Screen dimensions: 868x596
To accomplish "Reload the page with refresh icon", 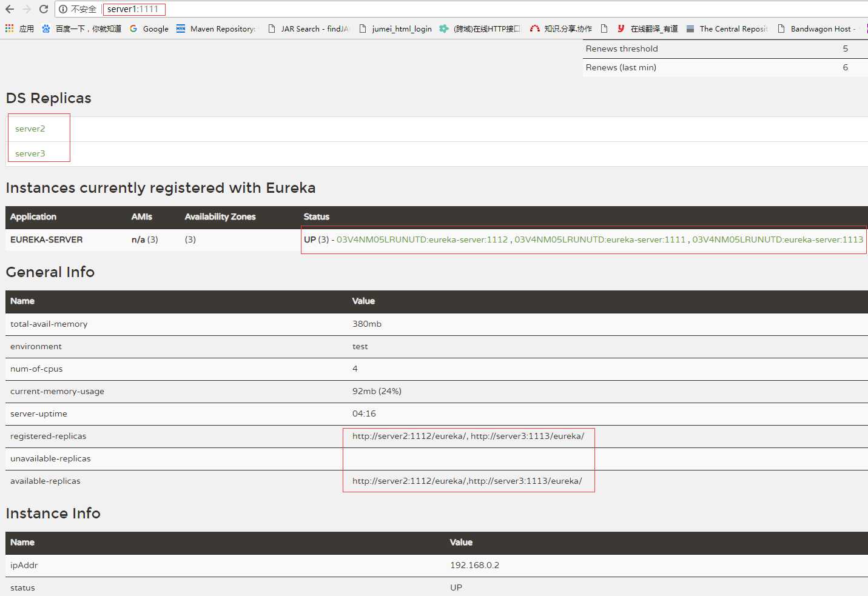I will pos(44,9).
